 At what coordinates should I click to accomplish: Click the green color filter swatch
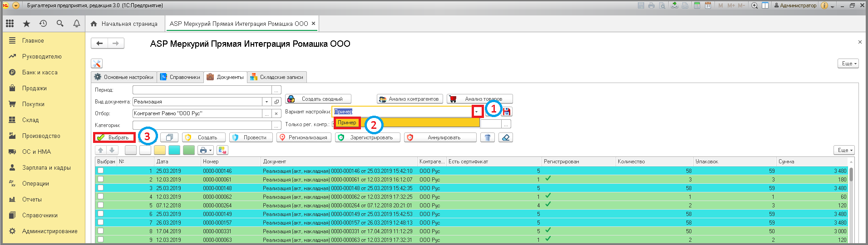tap(189, 150)
